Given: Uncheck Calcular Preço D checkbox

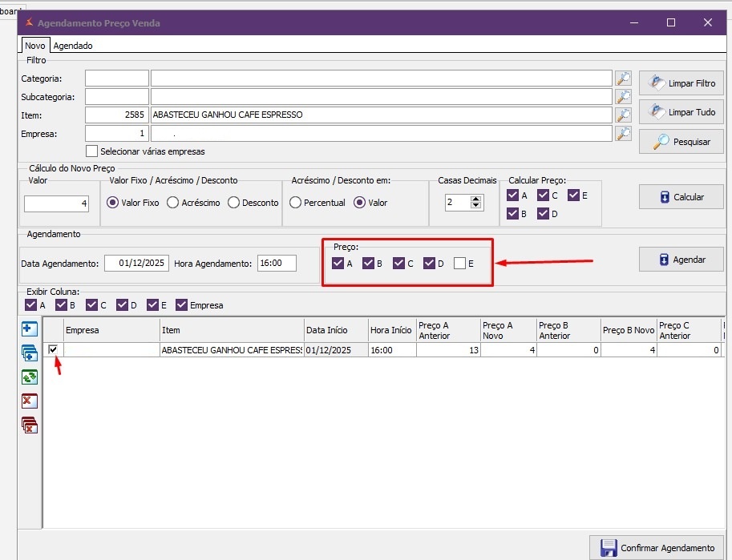Looking at the screenshot, I should [543, 214].
